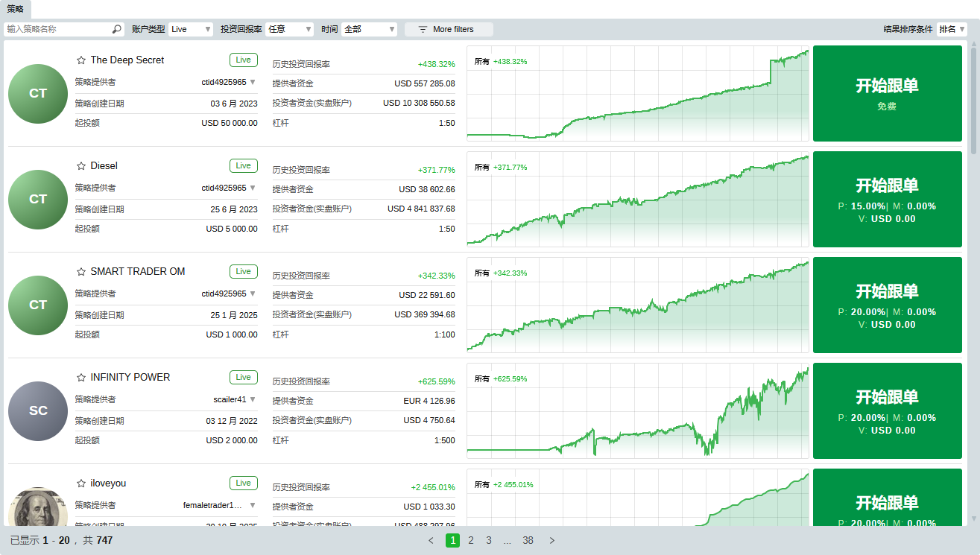The width and height of the screenshot is (980, 555).
Task: Click iloveyou performance chart
Action: coord(638,498)
